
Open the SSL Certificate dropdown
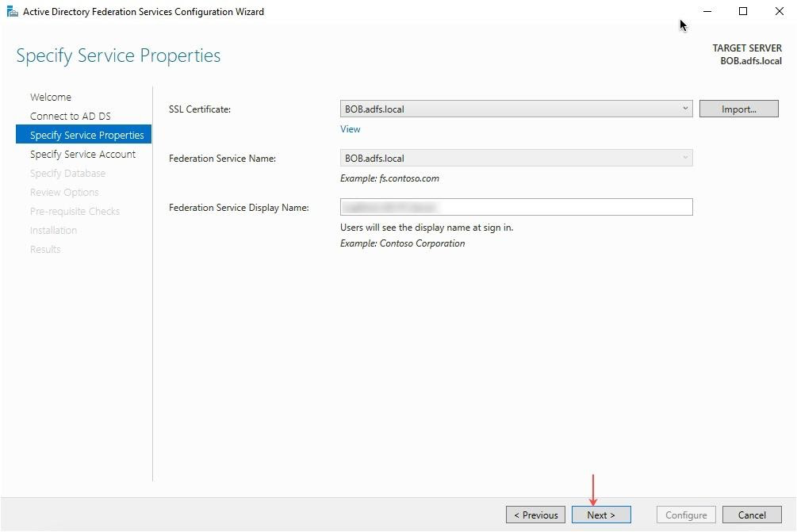coord(516,109)
